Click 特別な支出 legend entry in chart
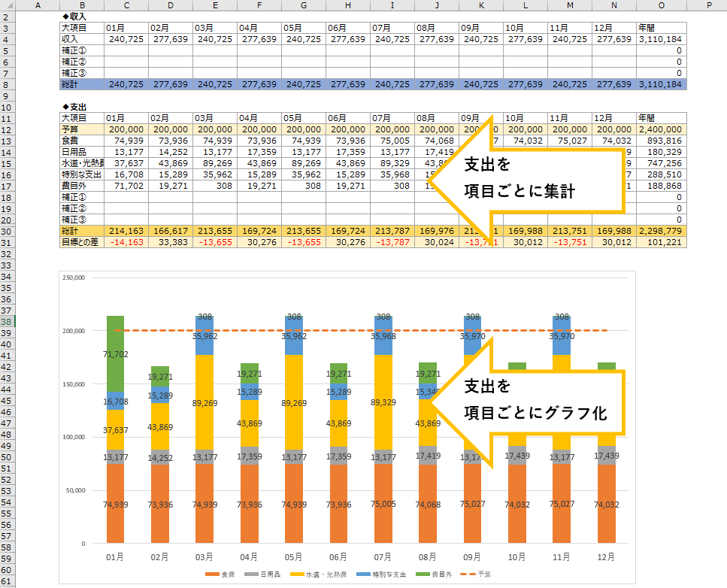This screenshot has width=727, height=588. point(381,574)
